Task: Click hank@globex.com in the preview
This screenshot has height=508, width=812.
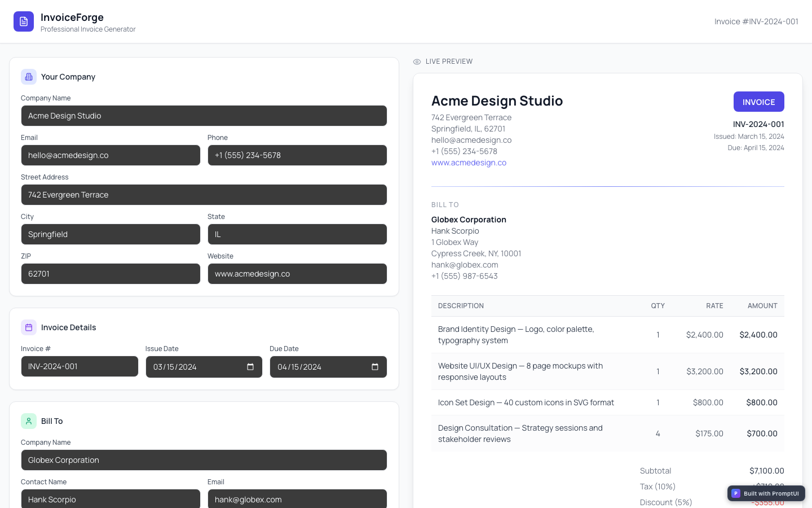Action: tap(465, 265)
